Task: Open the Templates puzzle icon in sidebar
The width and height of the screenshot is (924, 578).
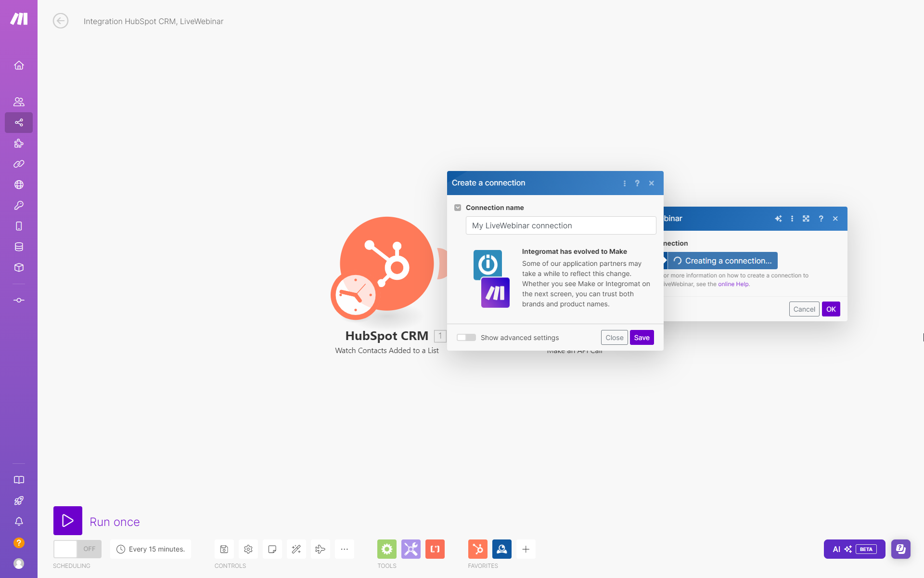Action: [19, 144]
